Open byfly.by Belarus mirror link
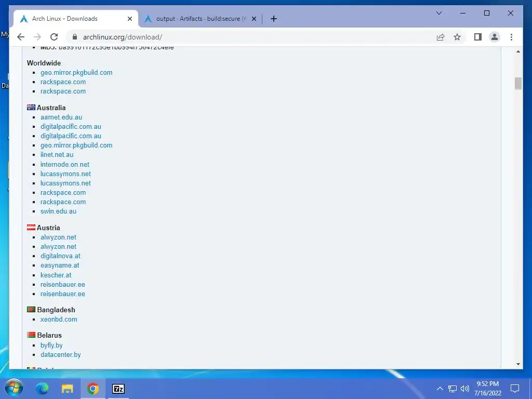Viewport: 532px width, 399px height. tap(51, 345)
